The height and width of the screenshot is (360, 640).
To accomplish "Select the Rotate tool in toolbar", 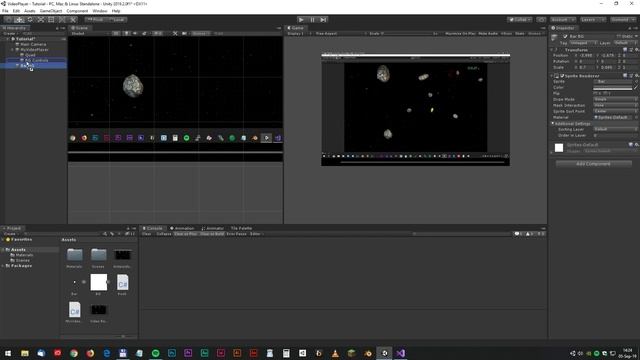I will pos(30,20).
